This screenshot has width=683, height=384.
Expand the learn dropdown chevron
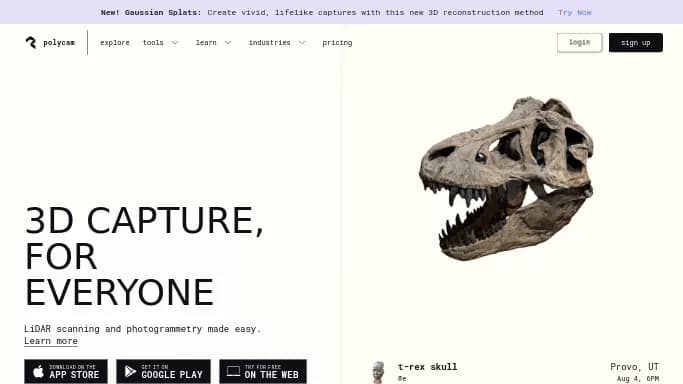tap(228, 43)
